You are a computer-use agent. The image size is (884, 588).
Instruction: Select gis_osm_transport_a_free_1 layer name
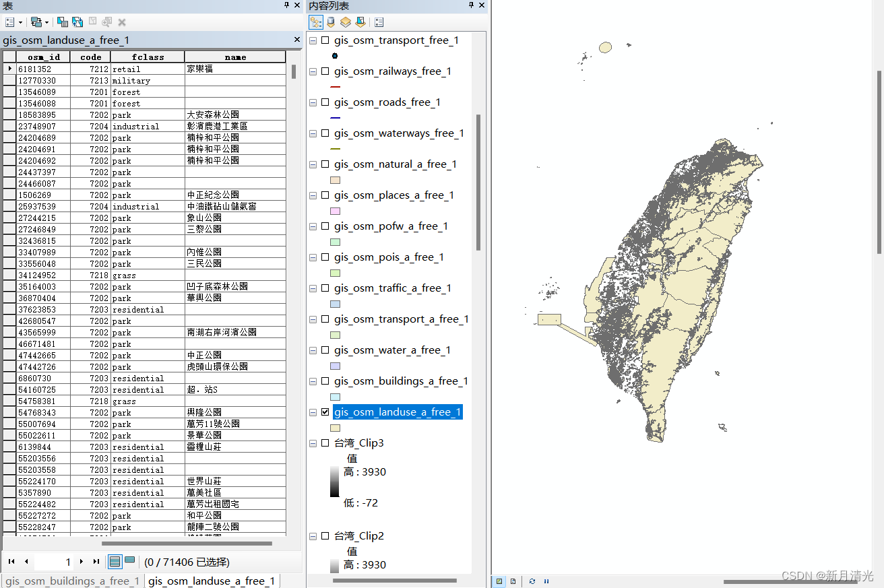(x=401, y=319)
